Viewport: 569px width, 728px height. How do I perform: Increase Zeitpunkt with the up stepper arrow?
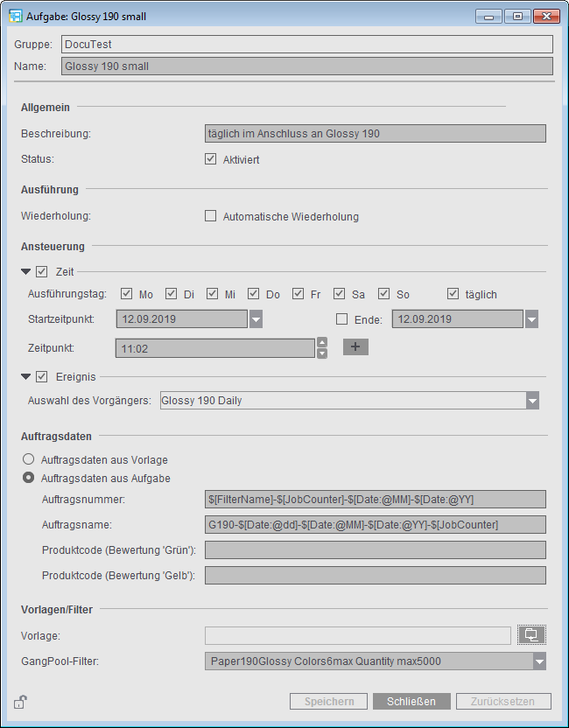[x=322, y=343]
